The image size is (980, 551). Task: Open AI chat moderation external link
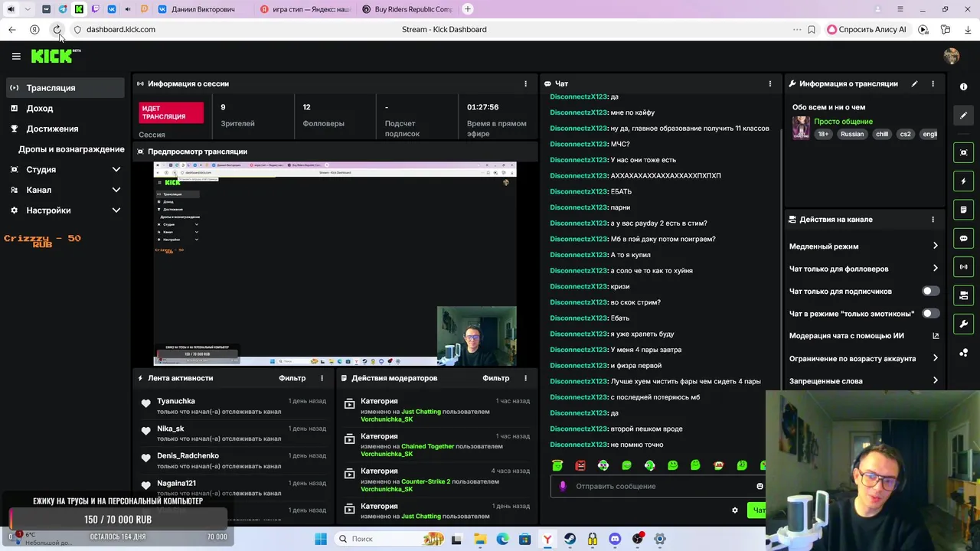(936, 336)
